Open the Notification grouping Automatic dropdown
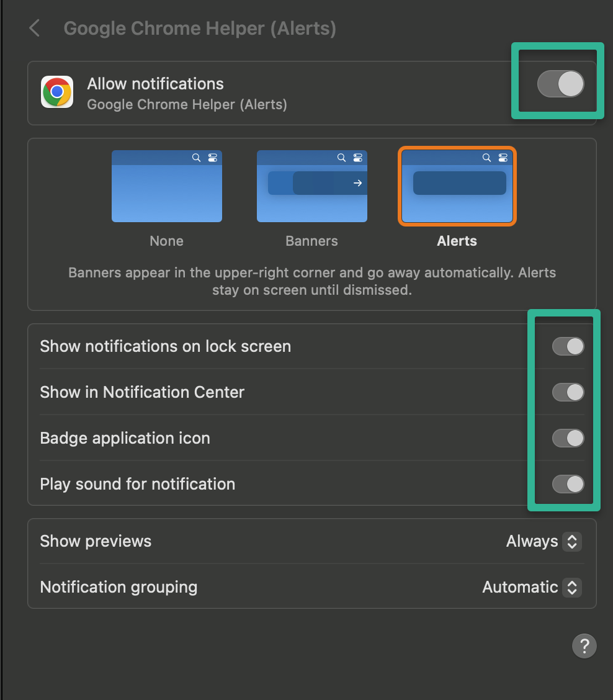The width and height of the screenshot is (613, 700). (x=532, y=587)
